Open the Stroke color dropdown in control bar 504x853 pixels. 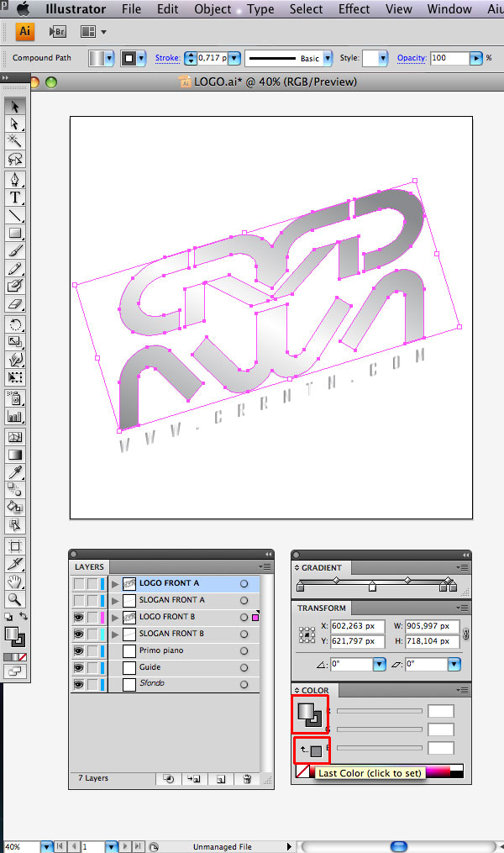click(x=141, y=58)
